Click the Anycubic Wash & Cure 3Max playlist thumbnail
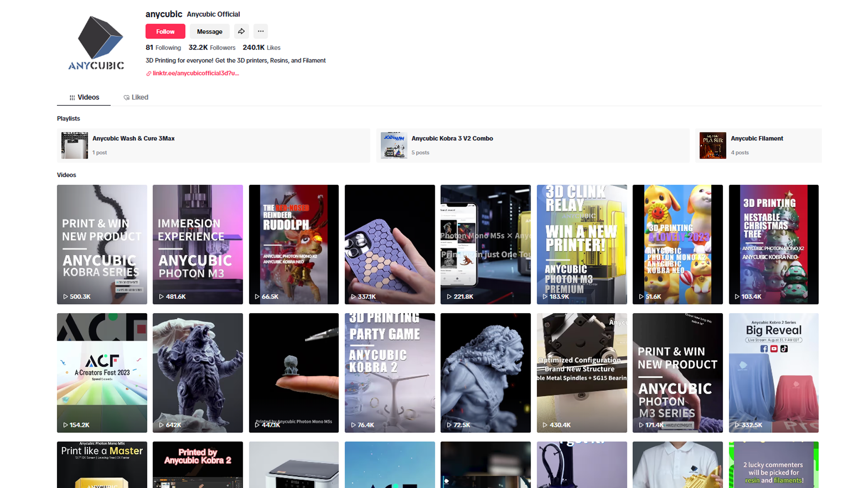 (x=75, y=145)
